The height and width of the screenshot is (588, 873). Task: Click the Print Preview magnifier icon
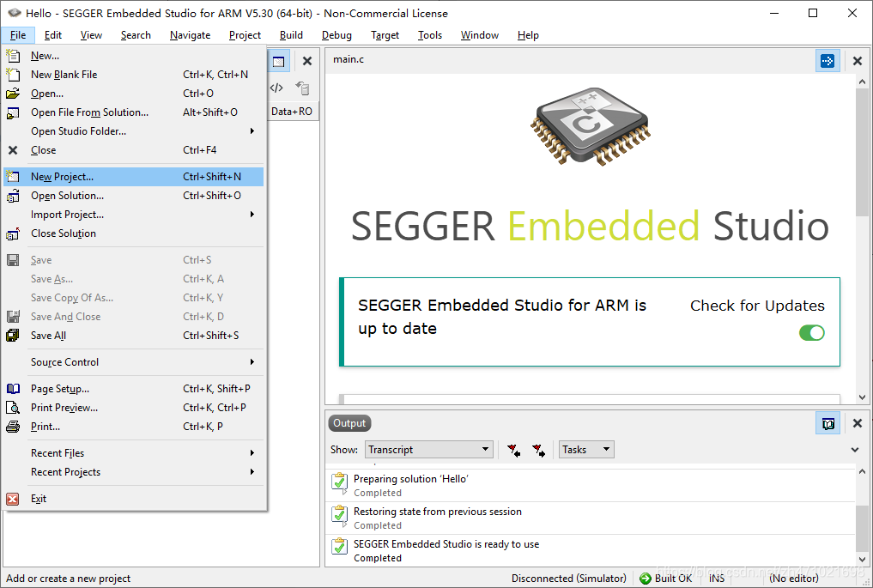tap(13, 408)
